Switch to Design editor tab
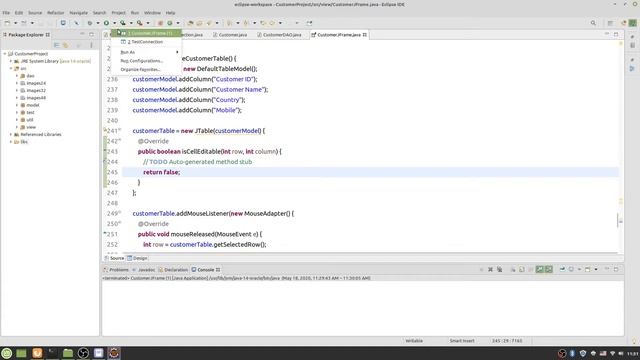Viewport: 640px width, 360px height. [x=137, y=258]
